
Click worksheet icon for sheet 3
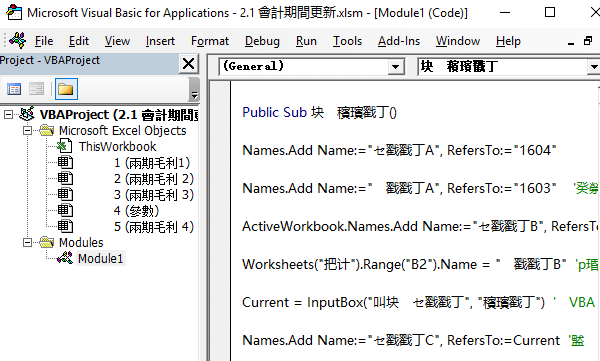pyautogui.click(x=65, y=194)
